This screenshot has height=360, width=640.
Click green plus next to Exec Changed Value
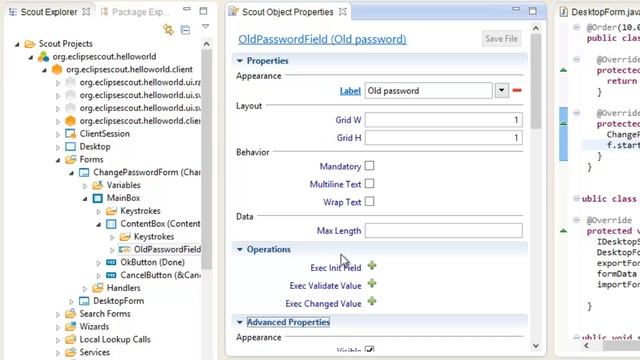(x=372, y=302)
